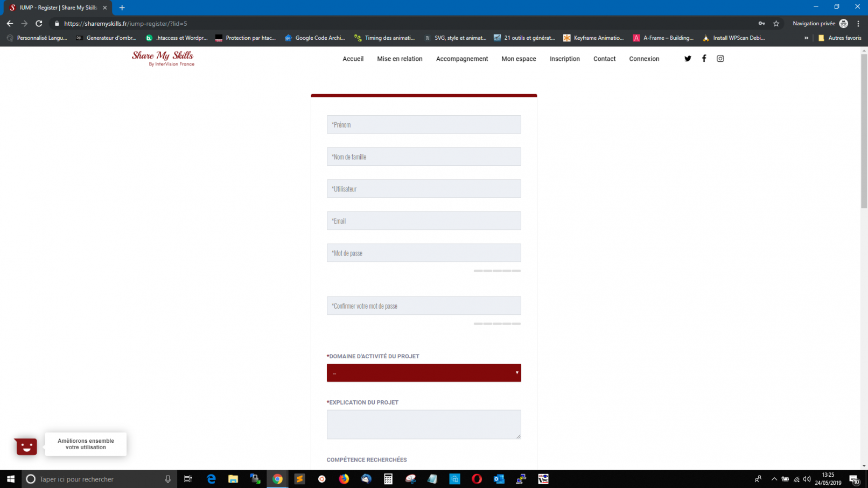Click the Connexion link
The width and height of the screenshot is (868, 488).
[643, 59]
